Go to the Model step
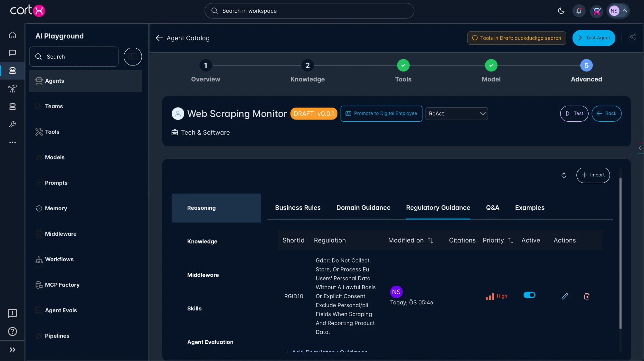The width and height of the screenshot is (644, 361). 491,71
